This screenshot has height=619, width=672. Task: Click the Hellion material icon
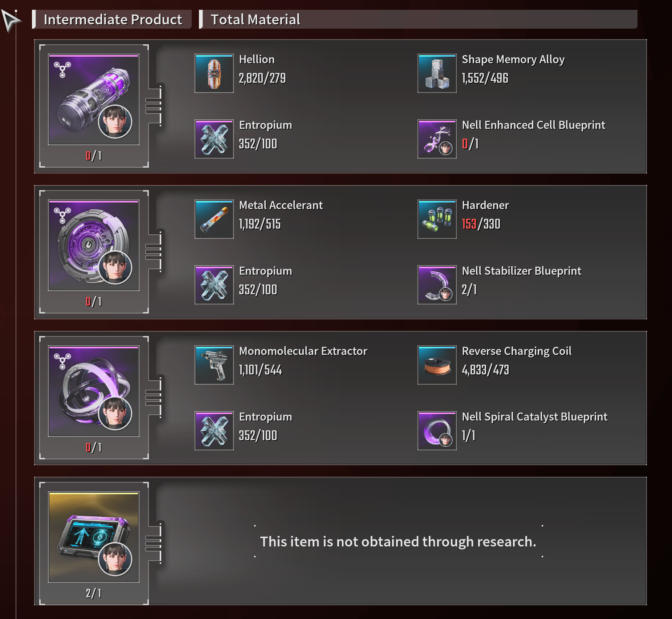pos(214,73)
